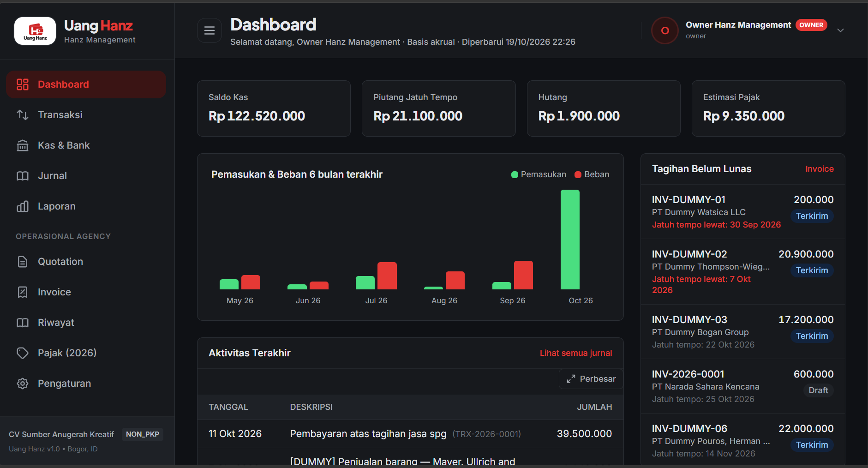The image size is (868, 468).
Task: Click the Jurnal book icon
Action: (23, 176)
